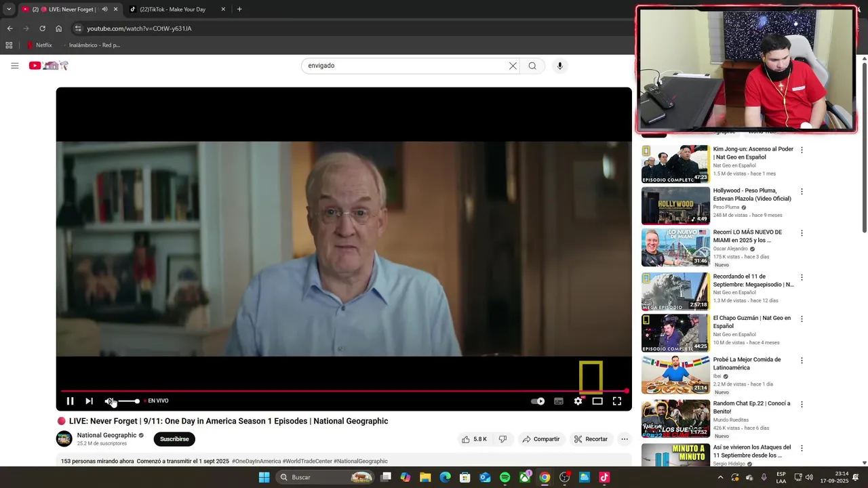Image resolution: width=868 pixels, height=488 pixels.
Task: Pause the live video playback
Action: (70, 401)
